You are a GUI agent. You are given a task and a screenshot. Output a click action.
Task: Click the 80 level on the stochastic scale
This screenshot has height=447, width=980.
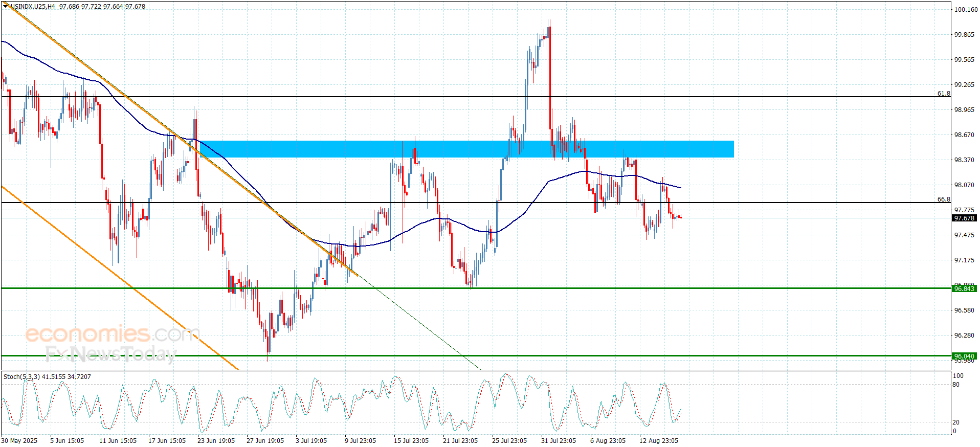(x=956, y=385)
